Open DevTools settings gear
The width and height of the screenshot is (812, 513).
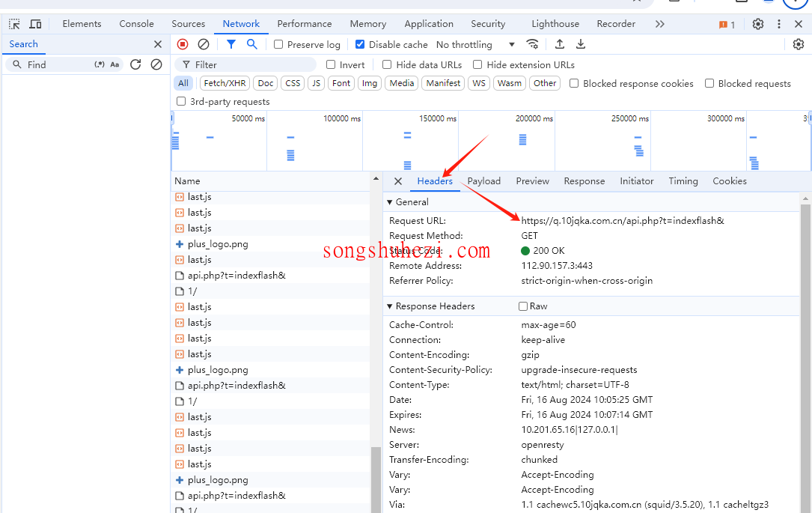click(x=757, y=24)
